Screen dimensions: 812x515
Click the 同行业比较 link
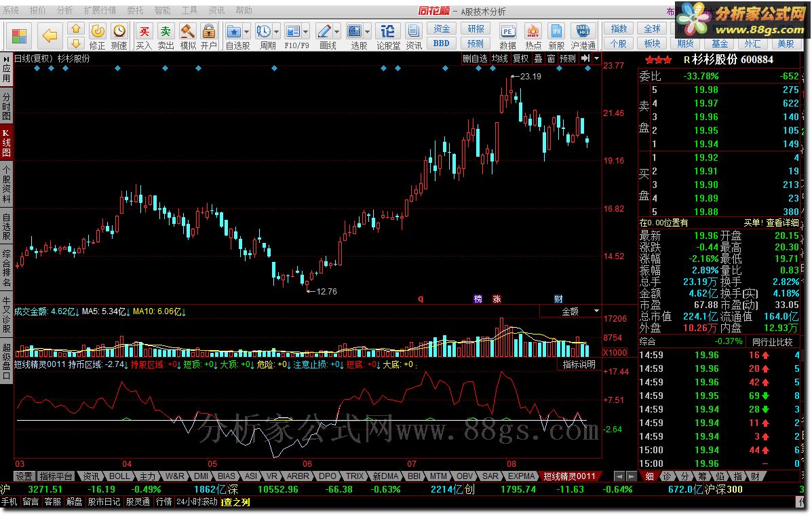coord(772,341)
